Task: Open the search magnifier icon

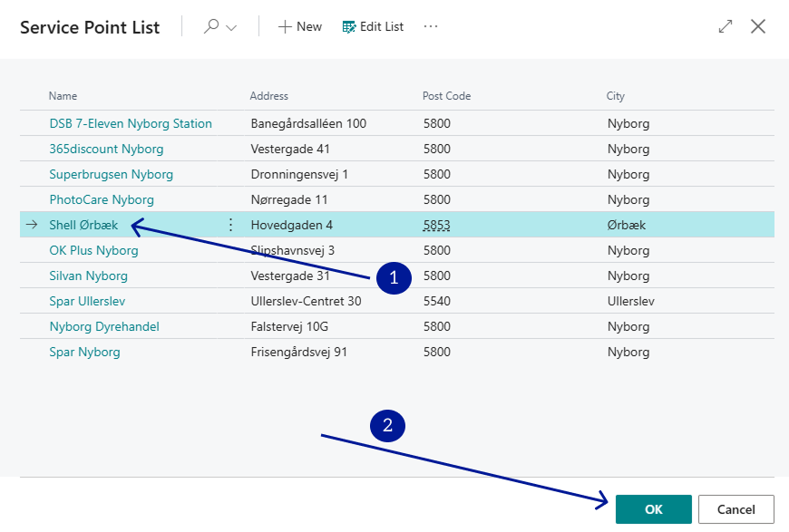Action: [x=211, y=27]
